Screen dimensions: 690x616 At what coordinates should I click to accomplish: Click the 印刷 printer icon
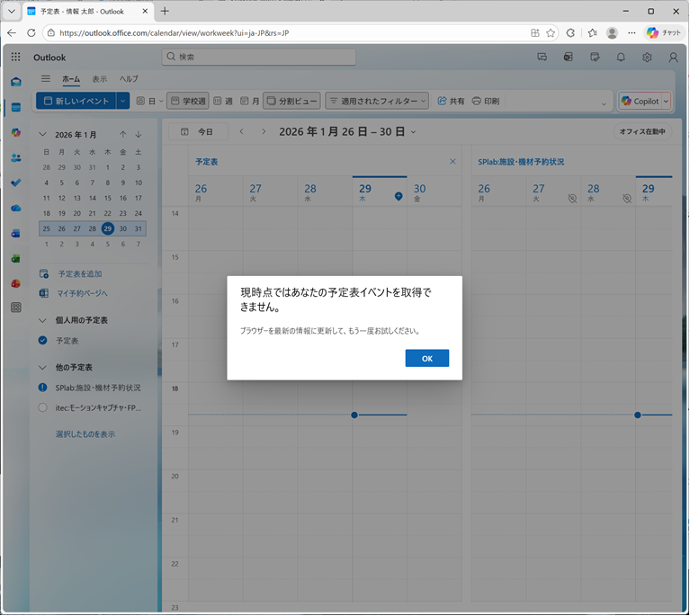(486, 102)
